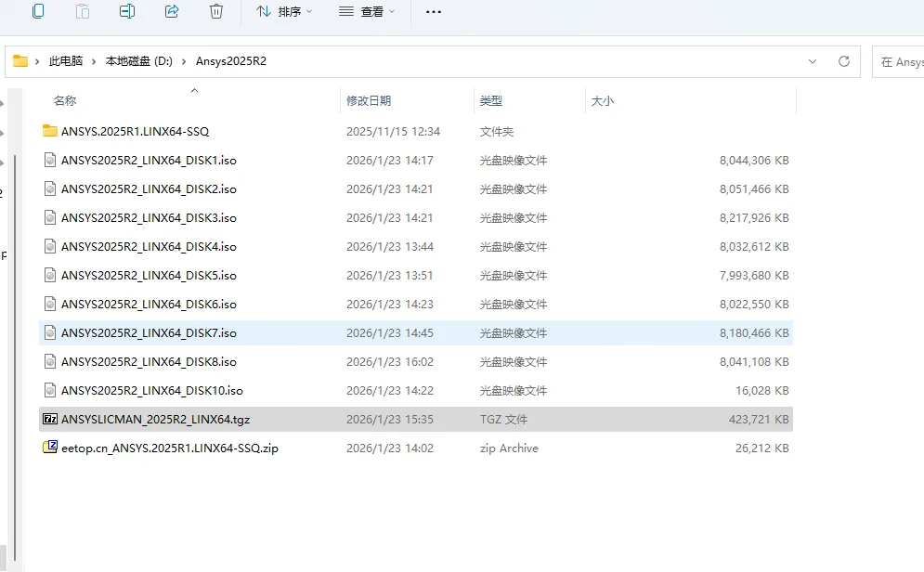Click the folder icon in address bar

point(20,60)
